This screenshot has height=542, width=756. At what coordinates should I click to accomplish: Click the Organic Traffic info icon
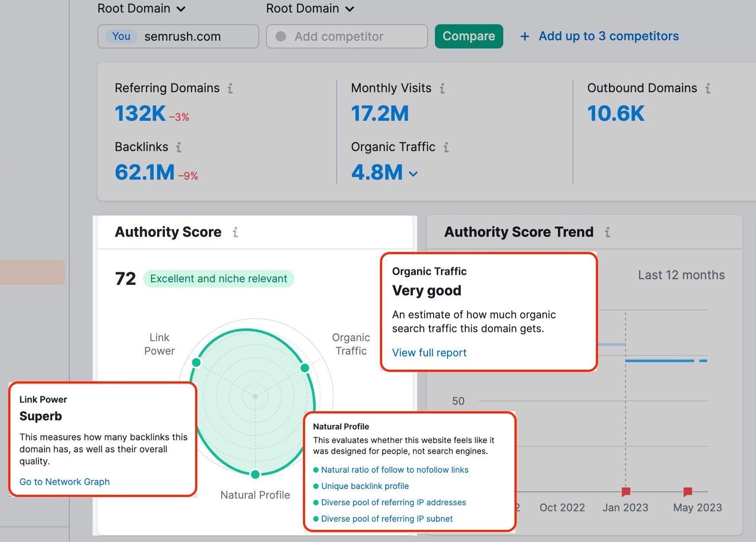tap(446, 147)
